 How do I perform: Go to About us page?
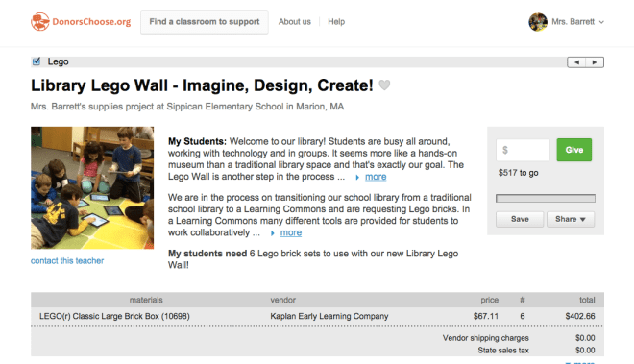[294, 22]
